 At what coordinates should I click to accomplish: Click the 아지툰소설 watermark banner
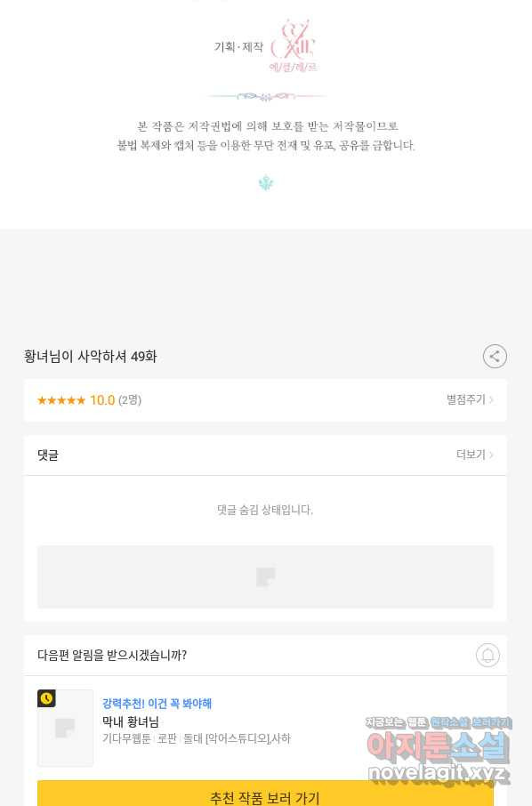pos(439,746)
